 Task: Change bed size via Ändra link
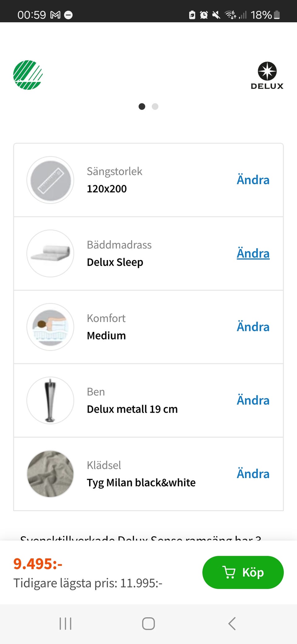253,180
